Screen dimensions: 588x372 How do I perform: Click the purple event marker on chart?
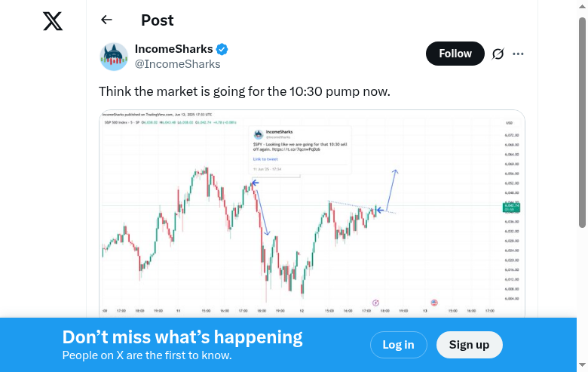tap(376, 303)
